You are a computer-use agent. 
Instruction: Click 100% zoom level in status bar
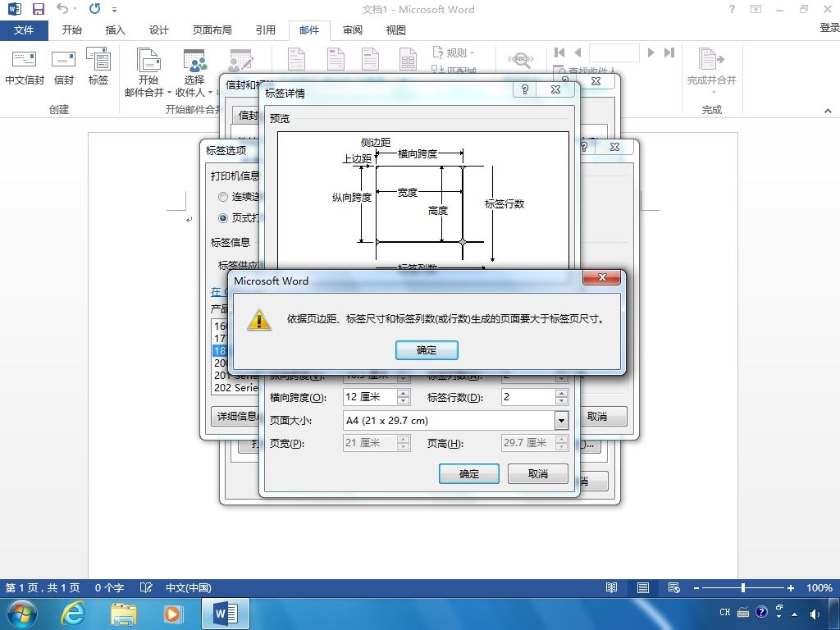819,587
